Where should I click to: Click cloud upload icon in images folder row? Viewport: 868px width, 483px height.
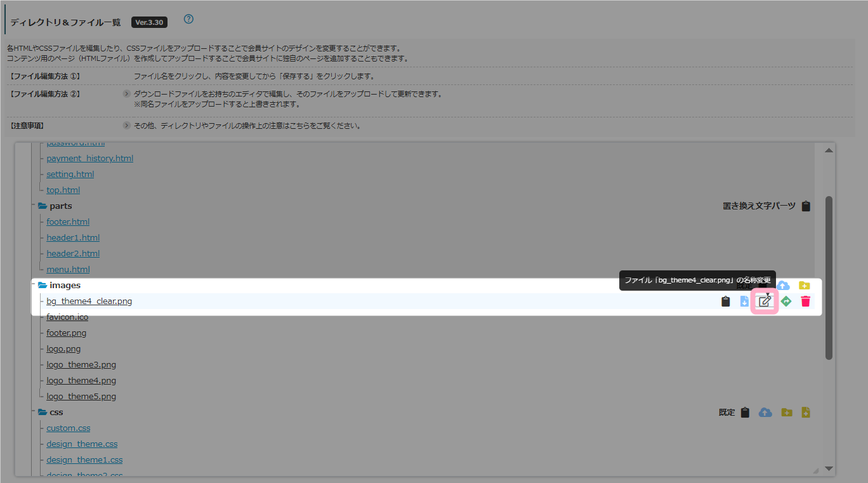(784, 286)
